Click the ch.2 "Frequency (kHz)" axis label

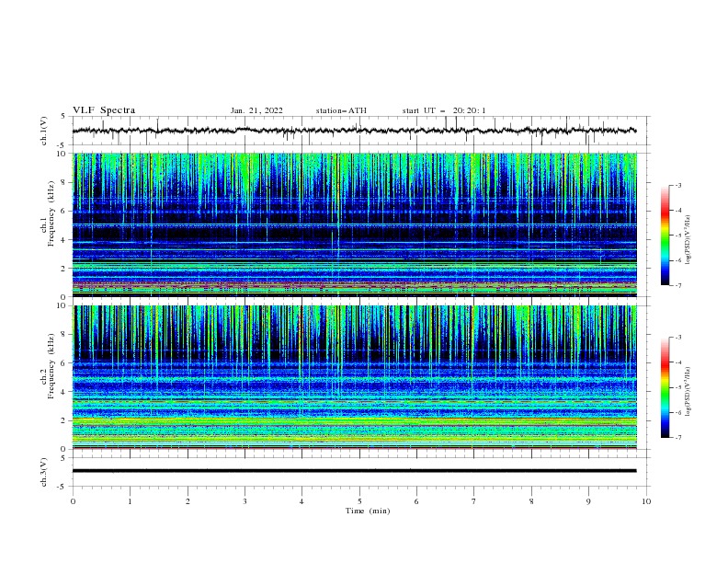coord(51,366)
